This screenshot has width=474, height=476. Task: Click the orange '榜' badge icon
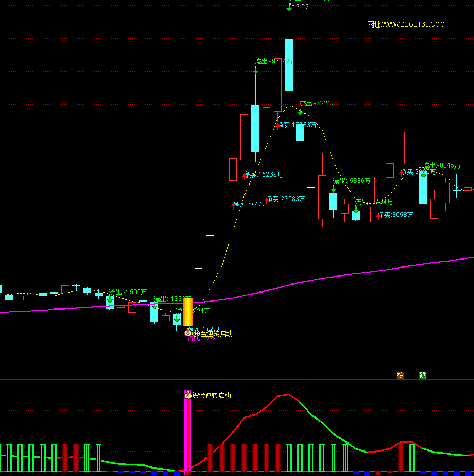400,375
